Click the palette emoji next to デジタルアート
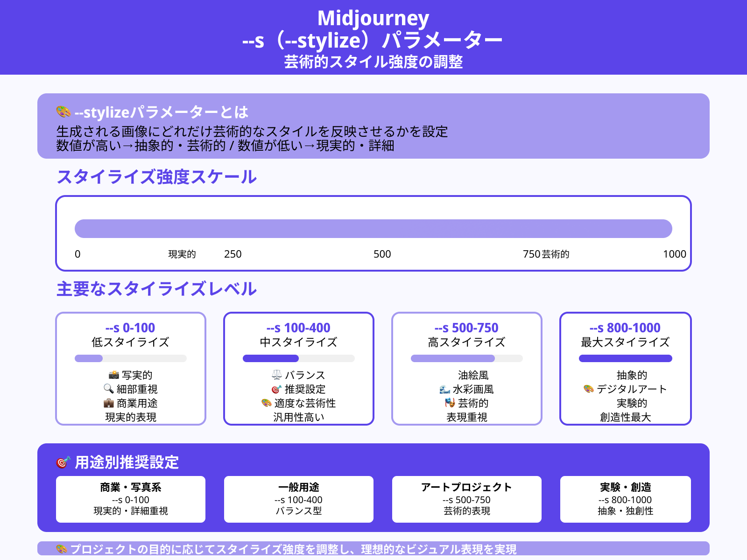 click(588, 389)
